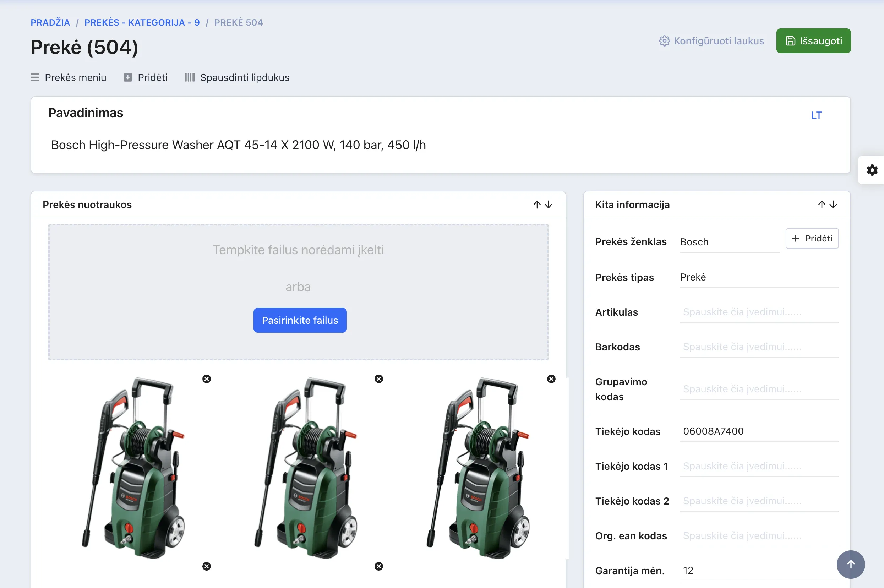Edit Tiekėjo kodas value 06008A7400
This screenshot has width=884, height=588.
(759, 432)
